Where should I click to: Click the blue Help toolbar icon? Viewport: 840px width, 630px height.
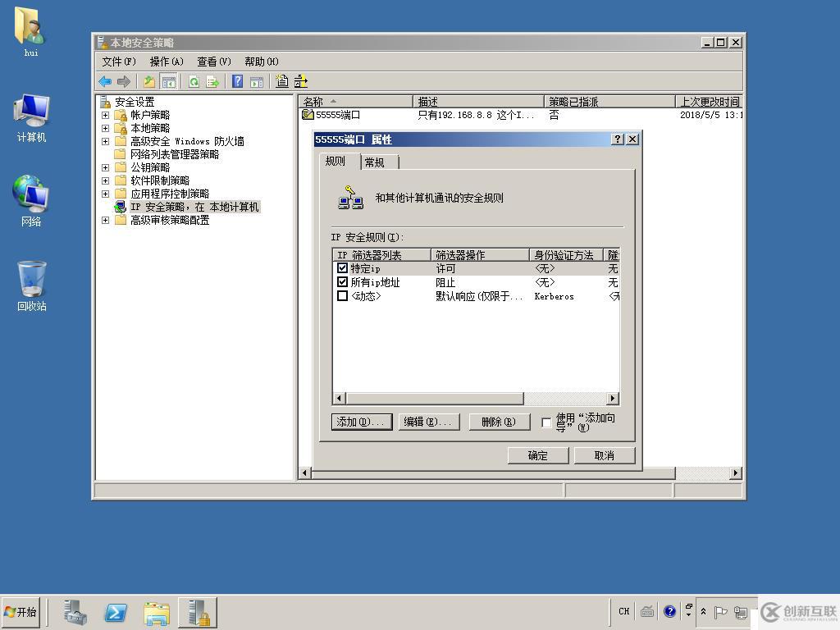pos(238,81)
